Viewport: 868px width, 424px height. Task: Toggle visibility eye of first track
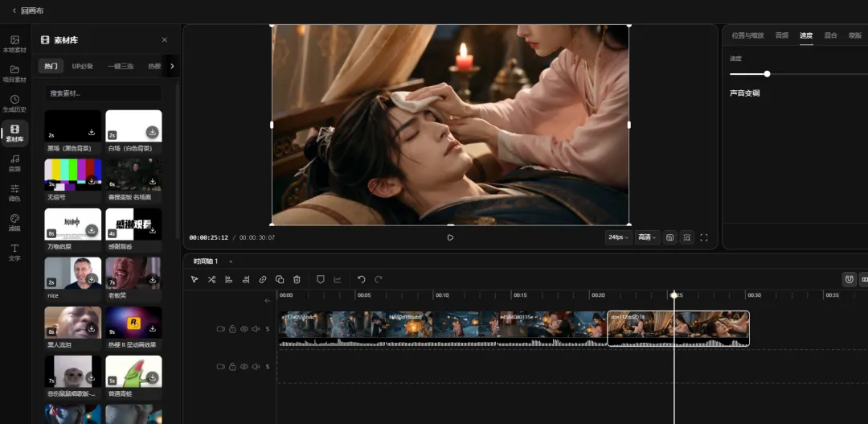click(x=244, y=329)
